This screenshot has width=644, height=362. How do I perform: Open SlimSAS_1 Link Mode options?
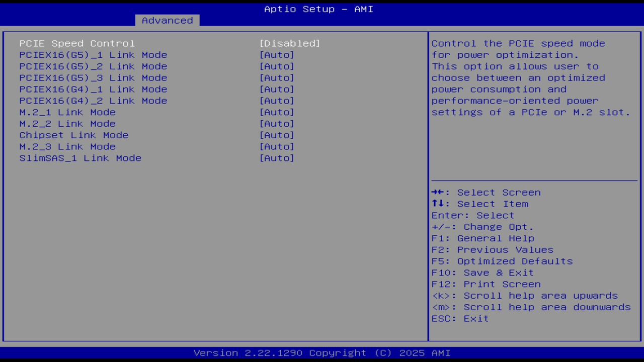coord(80,158)
